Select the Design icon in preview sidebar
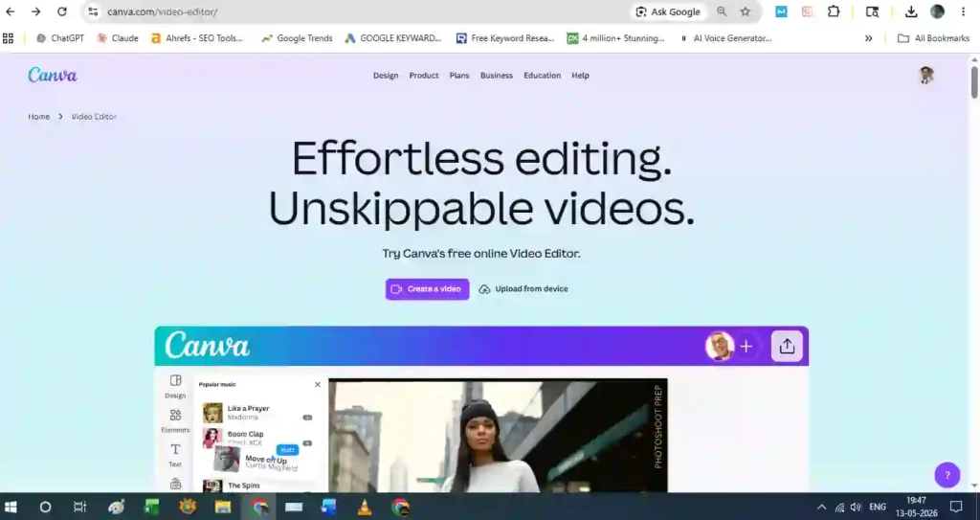This screenshot has width=980, height=520. pyautogui.click(x=175, y=386)
